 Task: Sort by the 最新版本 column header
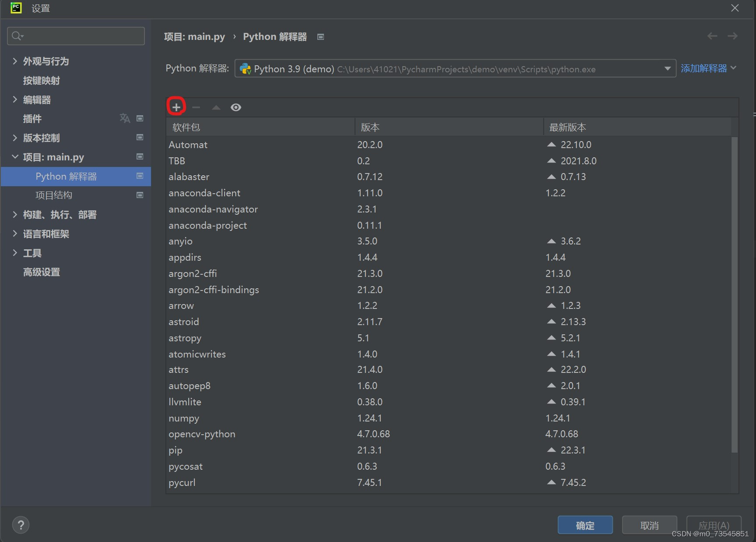coord(637,127)
